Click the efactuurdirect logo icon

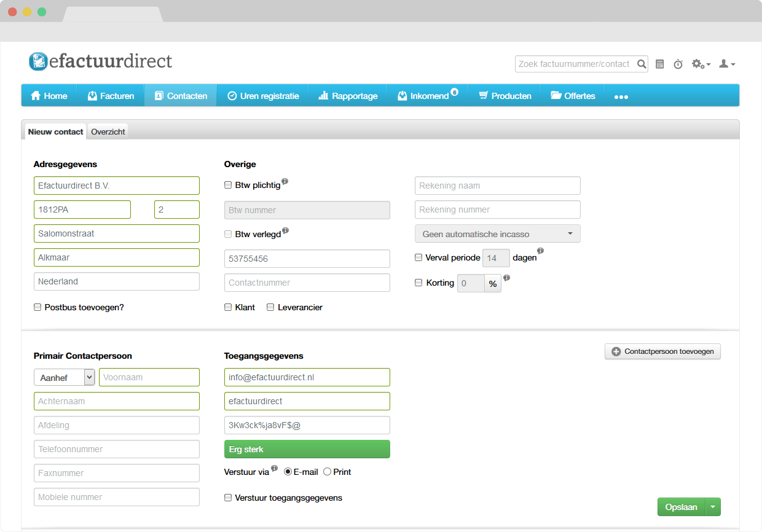(x=38, y=61)
